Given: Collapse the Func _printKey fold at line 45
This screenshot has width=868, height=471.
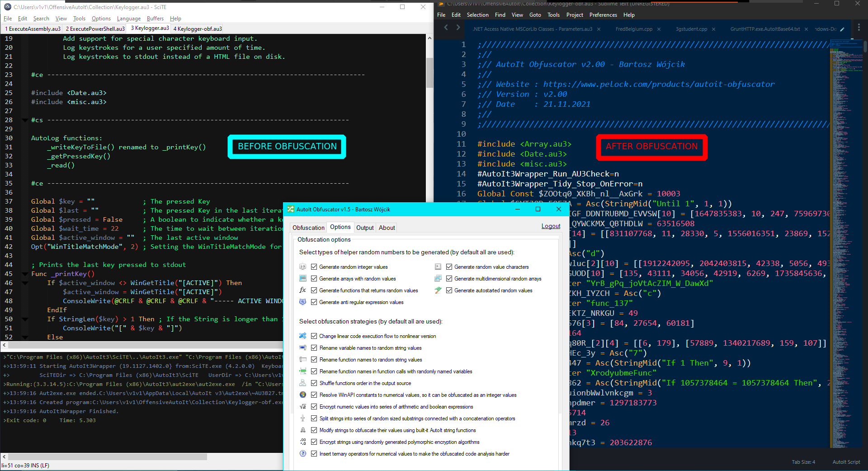Looking at the screenshot, I should point(25,274).
